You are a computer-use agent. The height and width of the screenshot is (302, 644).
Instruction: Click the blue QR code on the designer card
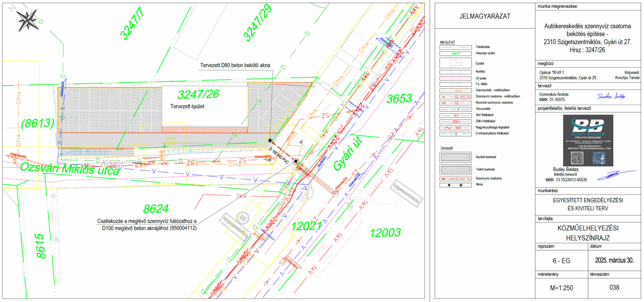tap(599, 158)
